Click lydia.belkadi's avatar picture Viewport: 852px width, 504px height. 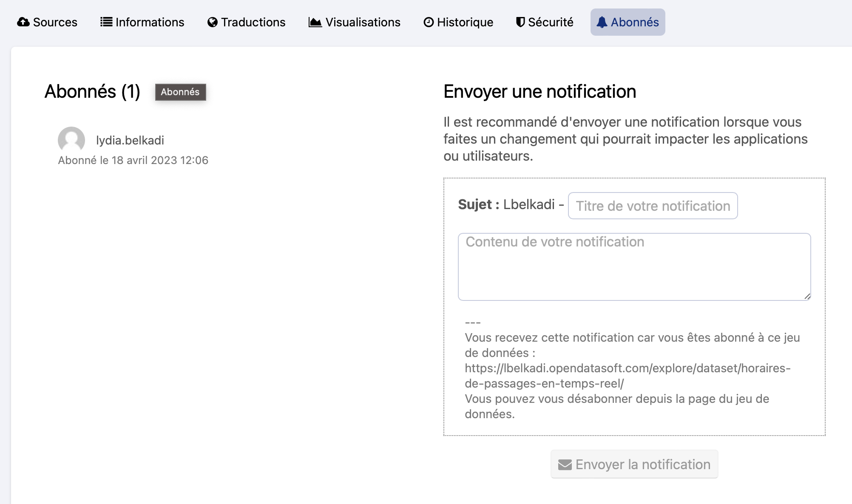pyautogui.click(x=71, y=139)
